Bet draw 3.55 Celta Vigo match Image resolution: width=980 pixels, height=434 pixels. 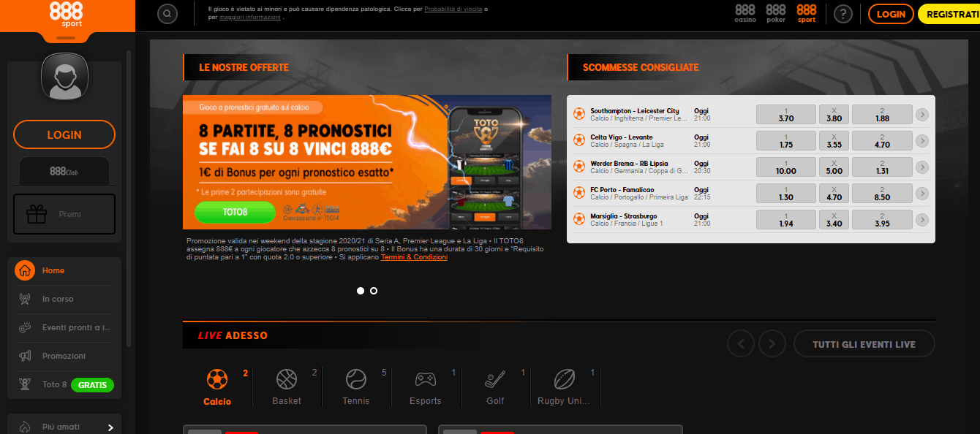coord(834,141)
